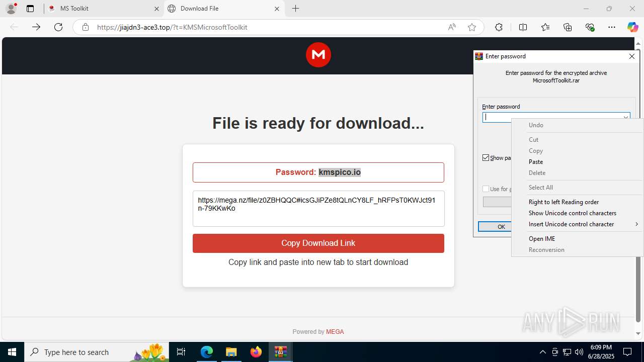644x362 pixels.
Task: Toggle the Use for all archives checkbox
Action: click(486, 189)
